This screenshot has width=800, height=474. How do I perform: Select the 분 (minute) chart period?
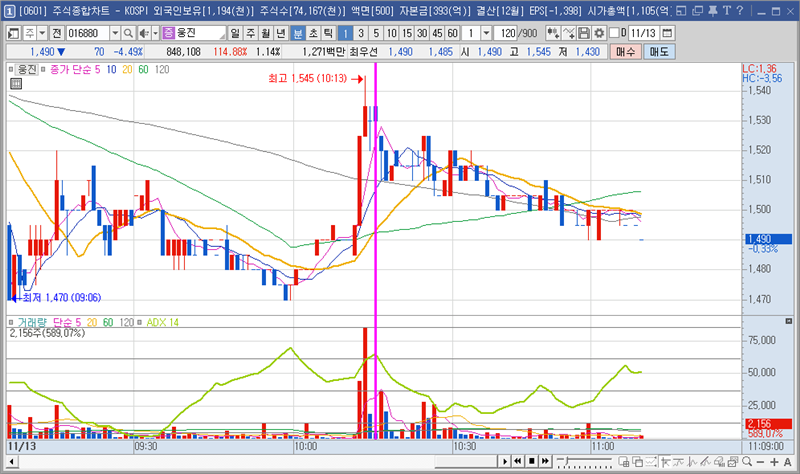coord(298,33)
